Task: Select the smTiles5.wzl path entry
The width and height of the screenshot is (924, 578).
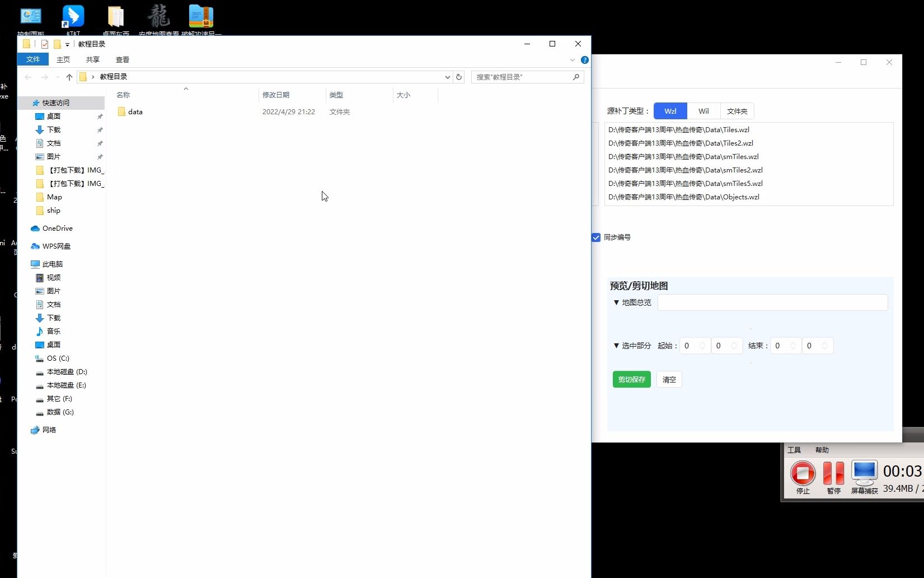Action: coord(686,184)
